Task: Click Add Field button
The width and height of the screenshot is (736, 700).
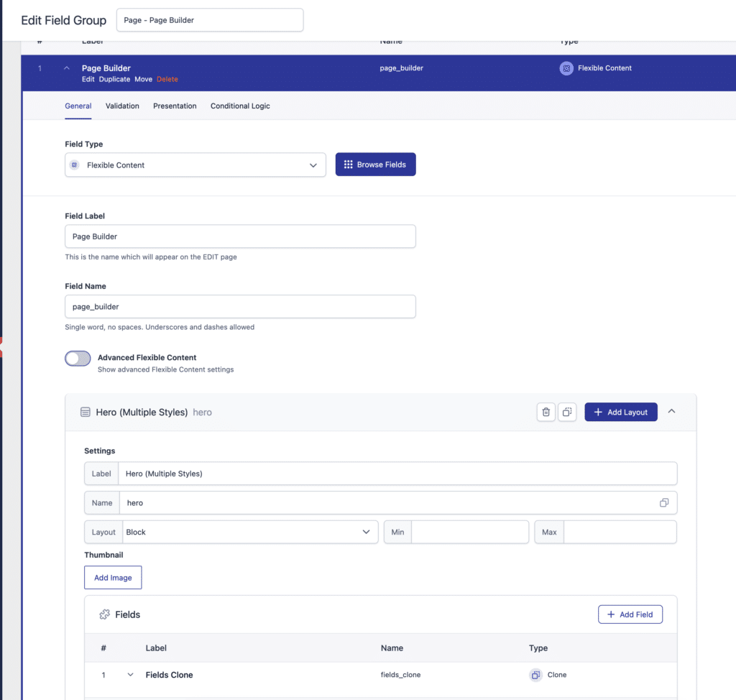Action: click(630, 614)
